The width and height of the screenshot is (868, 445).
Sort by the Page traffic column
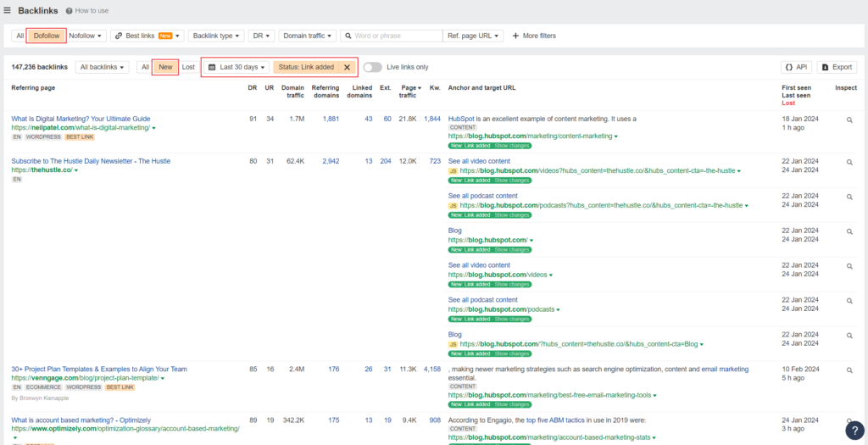409,92
